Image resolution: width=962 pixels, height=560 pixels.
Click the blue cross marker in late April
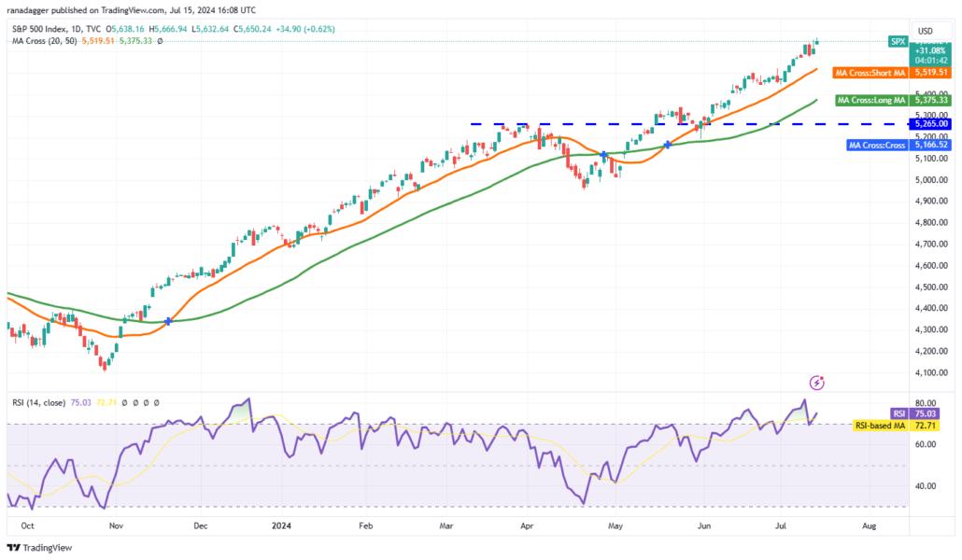[603, 155]
